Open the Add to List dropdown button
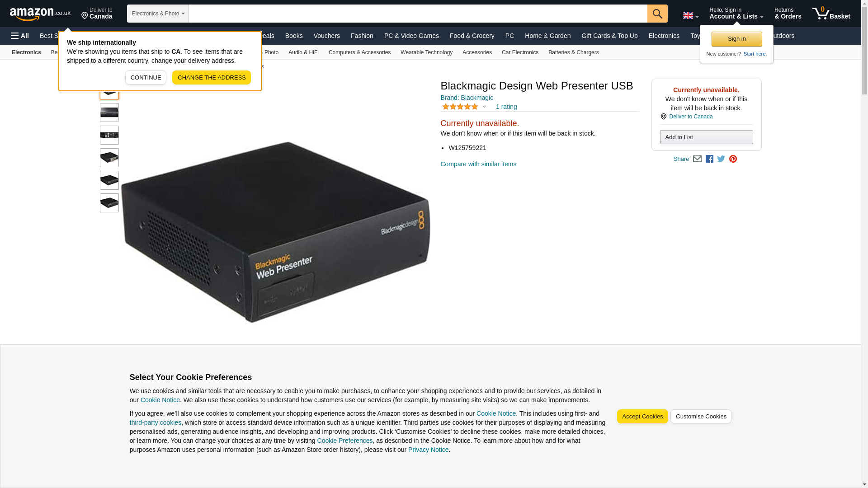Viewport: 868px width, 488px height. 706,137
